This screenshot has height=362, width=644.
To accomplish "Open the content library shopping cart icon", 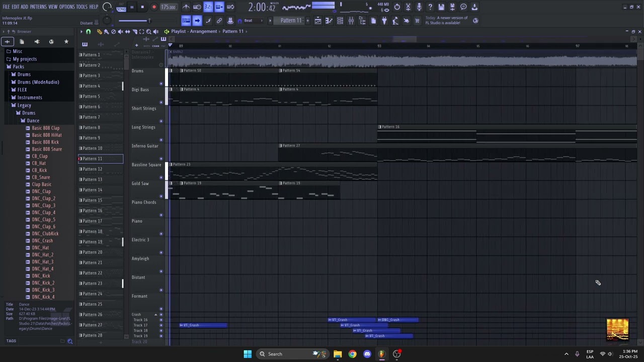I will tap(417, 21).
